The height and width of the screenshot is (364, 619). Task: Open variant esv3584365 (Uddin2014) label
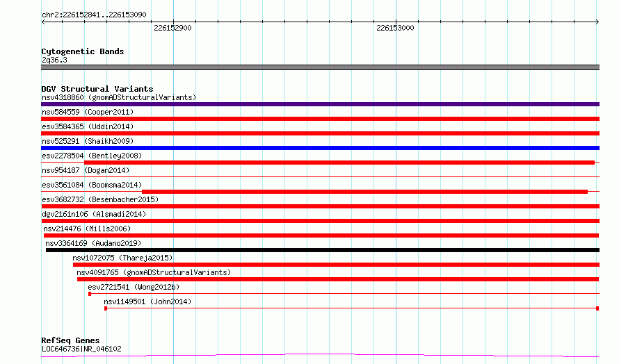coord(88,126)
